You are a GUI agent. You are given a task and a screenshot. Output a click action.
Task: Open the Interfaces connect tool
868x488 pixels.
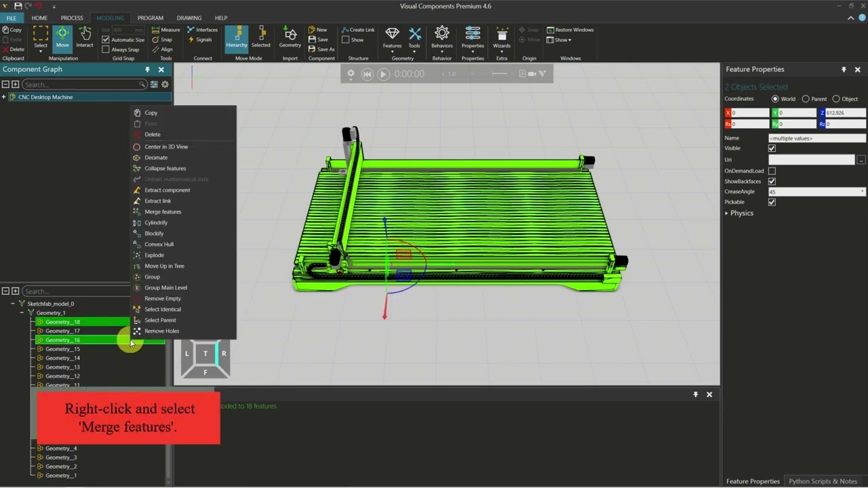coord(203,30)
